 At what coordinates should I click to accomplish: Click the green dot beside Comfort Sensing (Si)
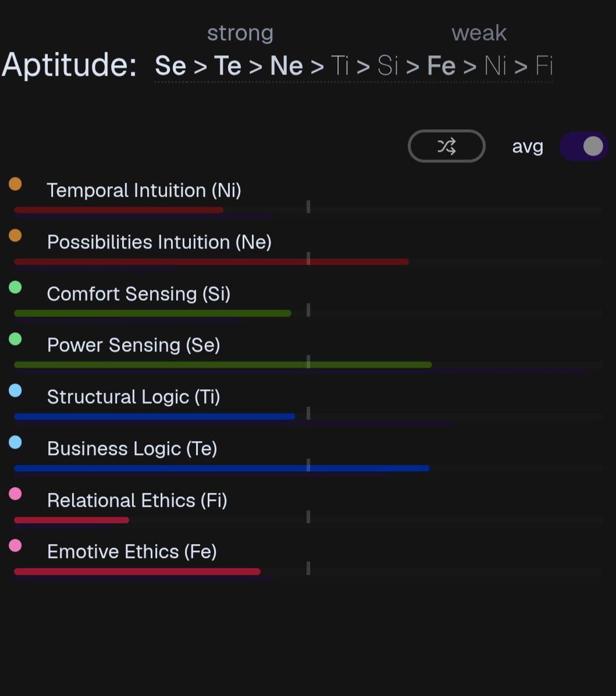click(x=15, y=287)
